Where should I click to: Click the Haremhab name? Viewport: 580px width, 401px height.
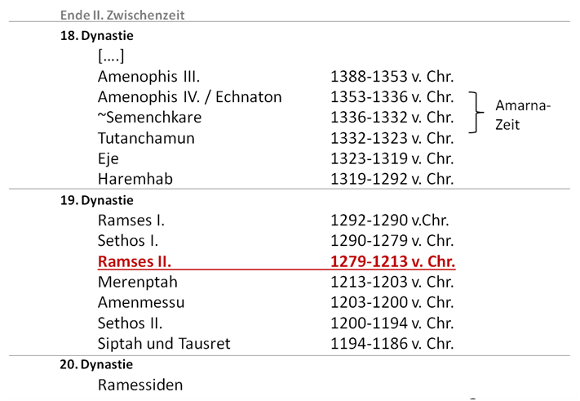tap(135, 179)
